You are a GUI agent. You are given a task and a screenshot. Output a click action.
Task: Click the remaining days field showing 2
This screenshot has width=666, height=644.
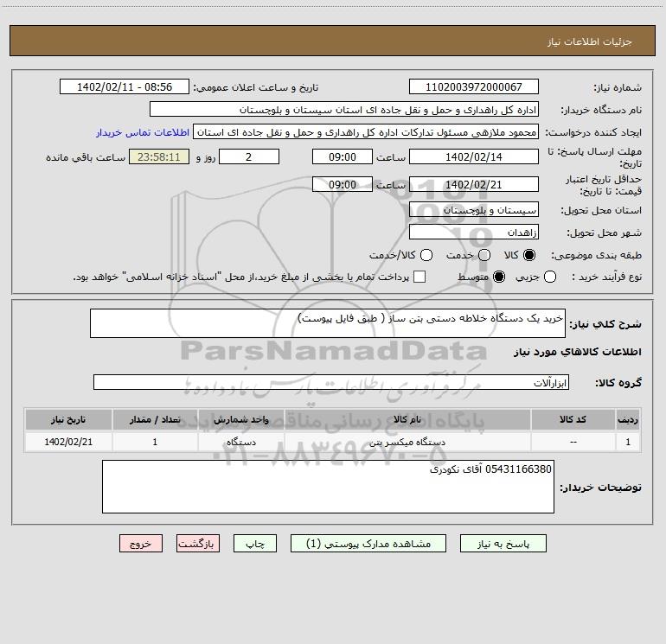coord(249,156)
